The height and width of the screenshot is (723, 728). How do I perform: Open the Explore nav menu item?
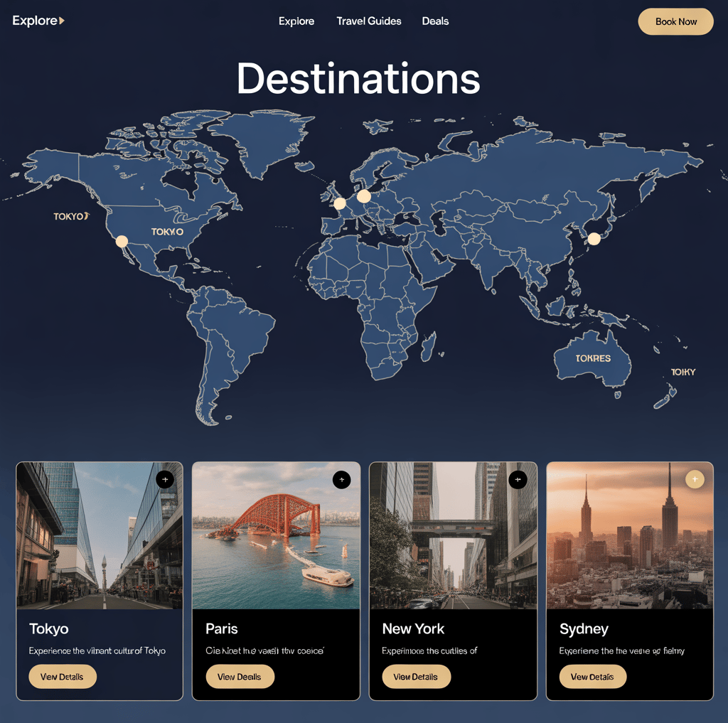[x=296, y=21]
